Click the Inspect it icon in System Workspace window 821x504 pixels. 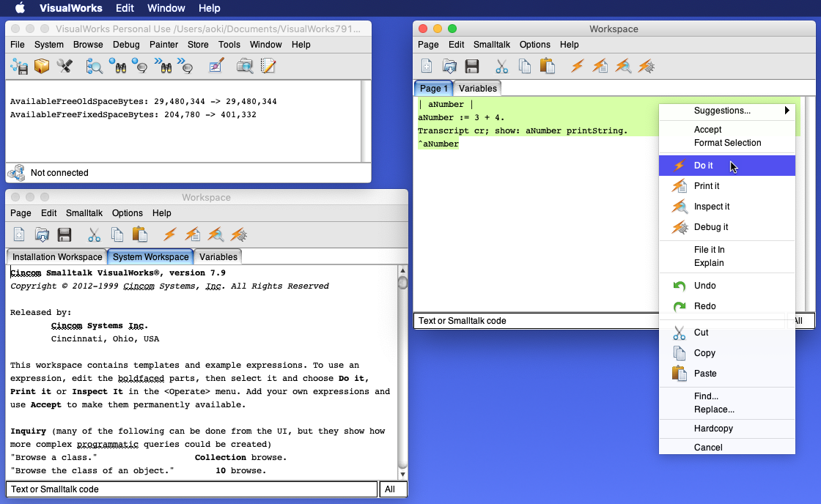coord(216,235)
